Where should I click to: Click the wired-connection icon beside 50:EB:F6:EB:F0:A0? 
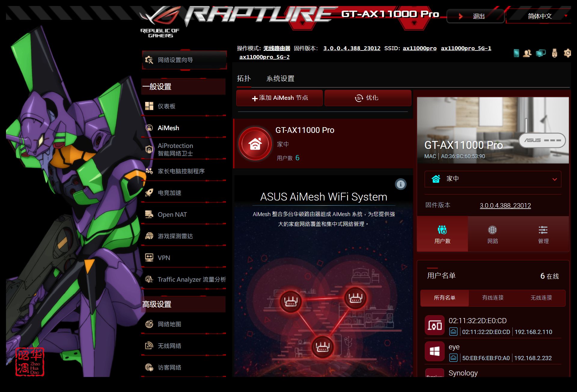(x=453, y=358)
